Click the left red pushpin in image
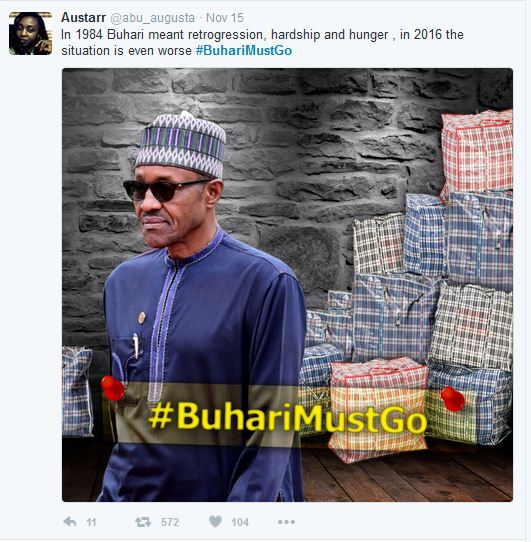The width and height of the screenshot is (531, 542). [x=113, y=388]
